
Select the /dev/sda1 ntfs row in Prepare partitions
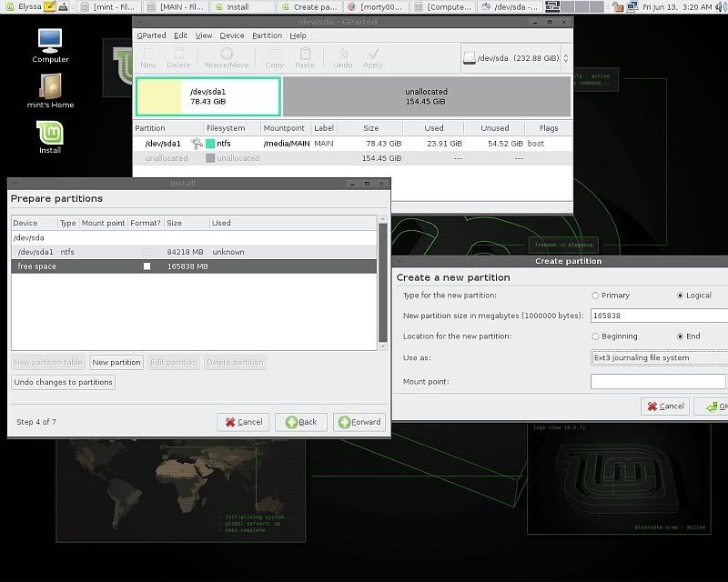[x=194, y=252]
